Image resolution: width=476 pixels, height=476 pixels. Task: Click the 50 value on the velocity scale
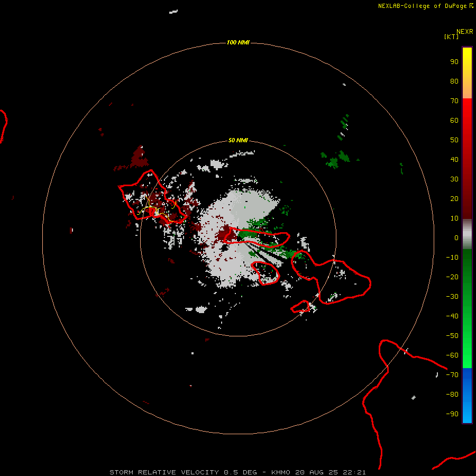[x=454, y=140]
